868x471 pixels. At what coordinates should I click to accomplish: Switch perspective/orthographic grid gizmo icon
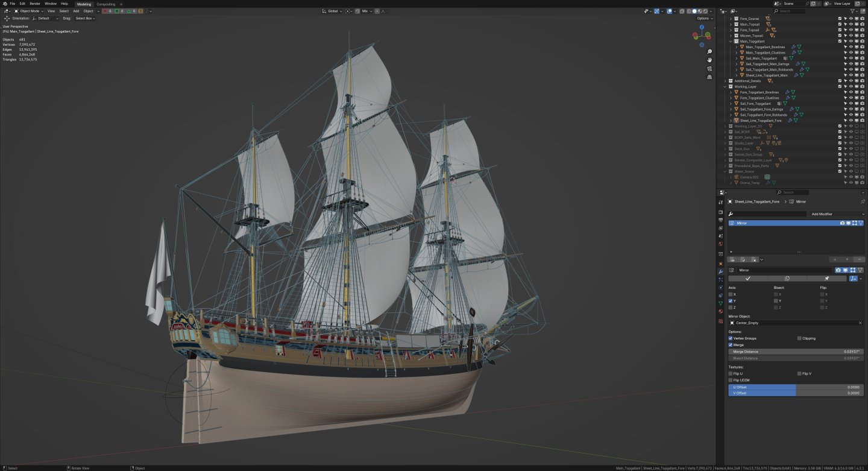click(x=709, y=77)
